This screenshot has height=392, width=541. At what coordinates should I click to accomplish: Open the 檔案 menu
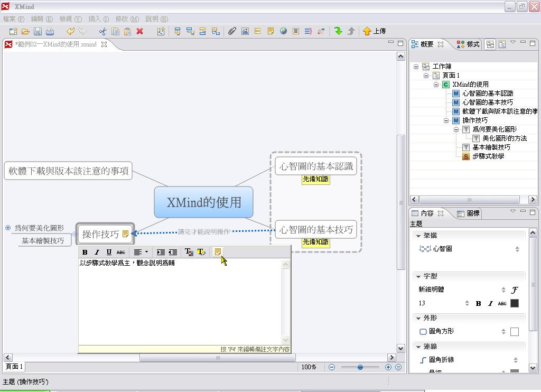point(13,19)
